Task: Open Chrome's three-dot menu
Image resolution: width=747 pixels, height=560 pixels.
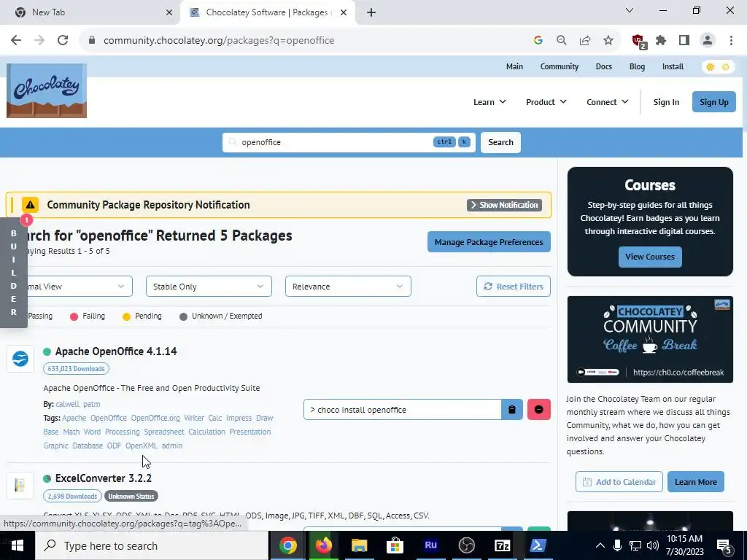Action: (x=731, y=41)
